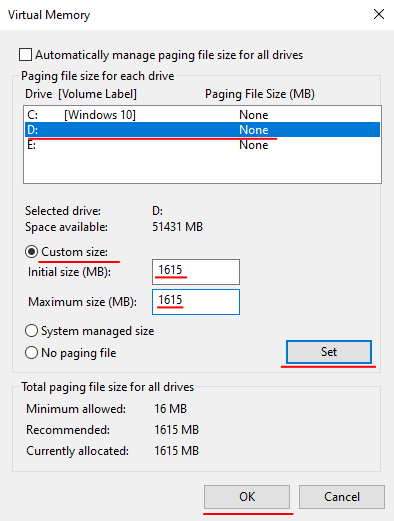Click the Virtual Memory title bar text

click(x=49, y=15)
